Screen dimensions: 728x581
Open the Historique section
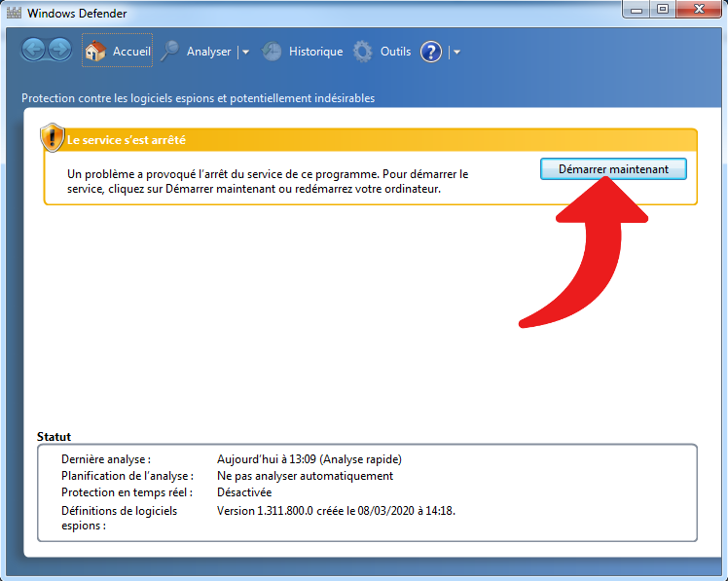tap(315, 51)
